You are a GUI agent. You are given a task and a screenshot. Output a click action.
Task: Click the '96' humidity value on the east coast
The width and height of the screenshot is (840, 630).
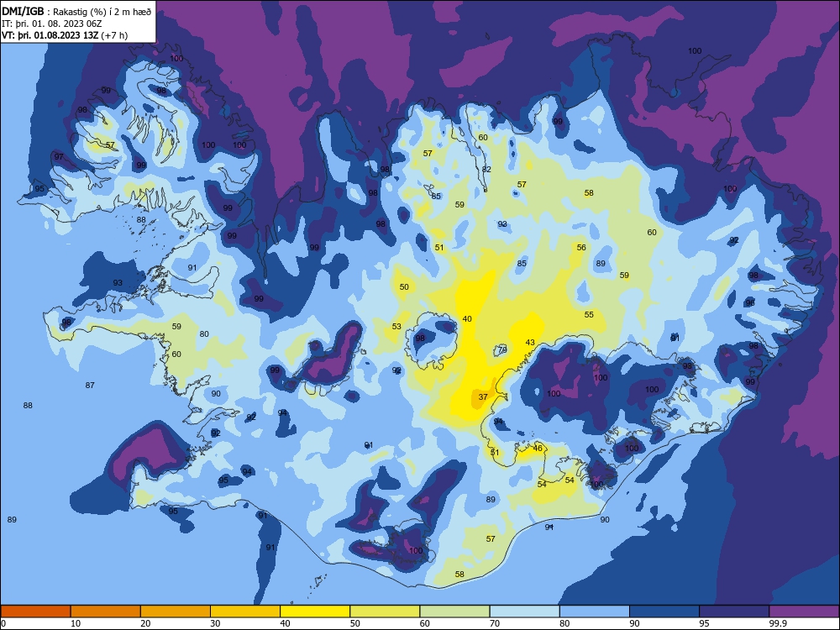tap(750, 302)
